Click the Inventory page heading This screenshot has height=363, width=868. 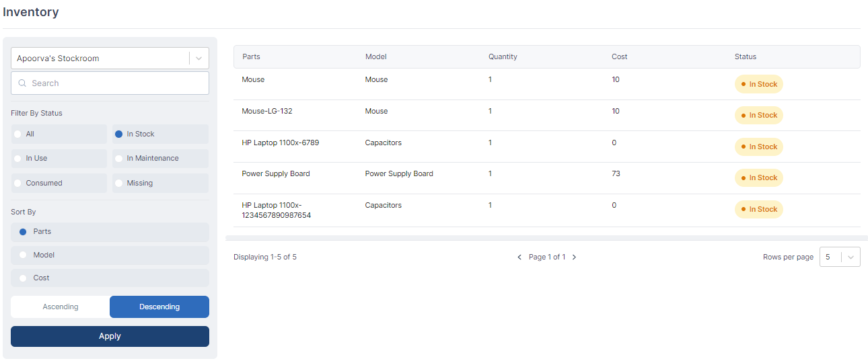pos(31,12)
